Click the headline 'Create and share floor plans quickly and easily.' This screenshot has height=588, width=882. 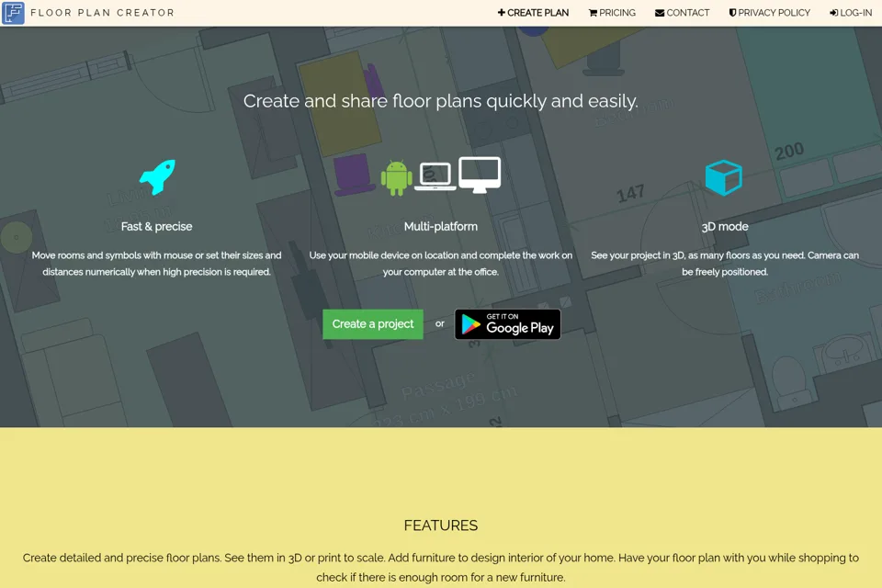point(441,101)
